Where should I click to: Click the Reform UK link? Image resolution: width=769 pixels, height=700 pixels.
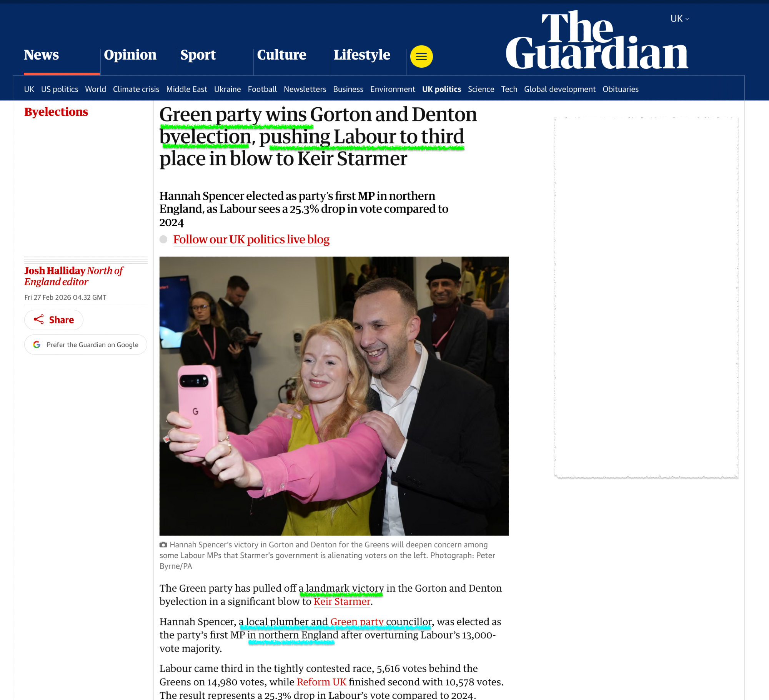[x=321, y=682]
